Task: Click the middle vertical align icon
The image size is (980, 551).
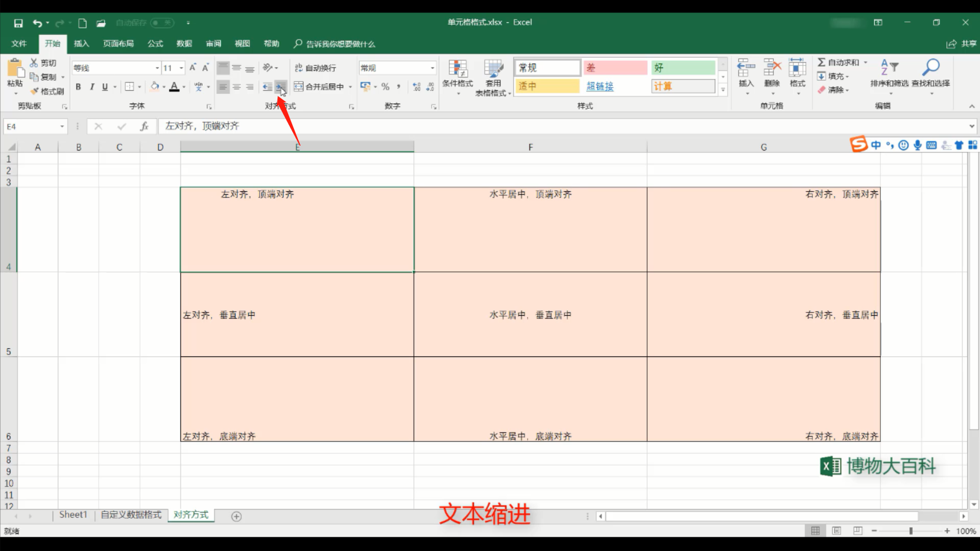Action: click(x=236, y=68)
